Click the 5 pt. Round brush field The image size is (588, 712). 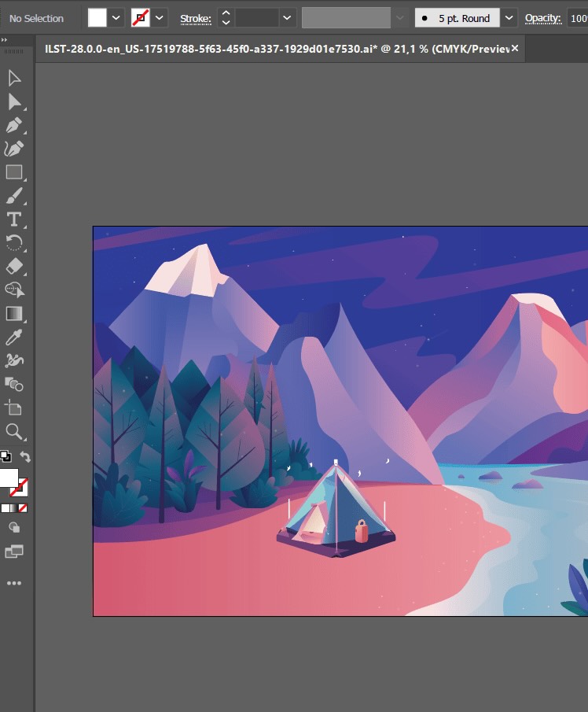coord(458,18)
